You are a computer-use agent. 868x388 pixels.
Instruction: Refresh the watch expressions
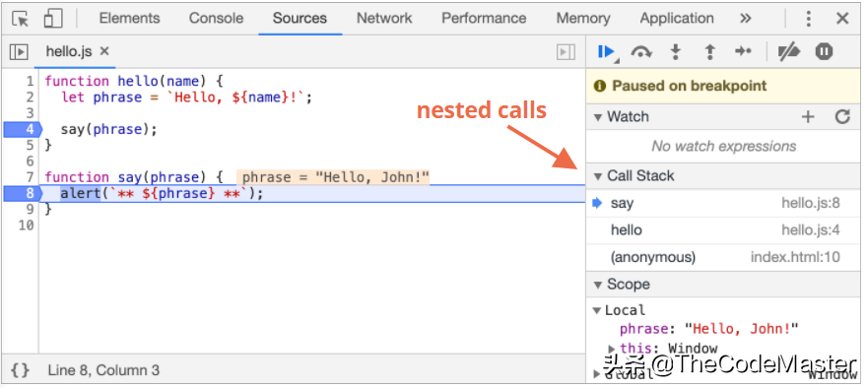click(x=842, y=117)
